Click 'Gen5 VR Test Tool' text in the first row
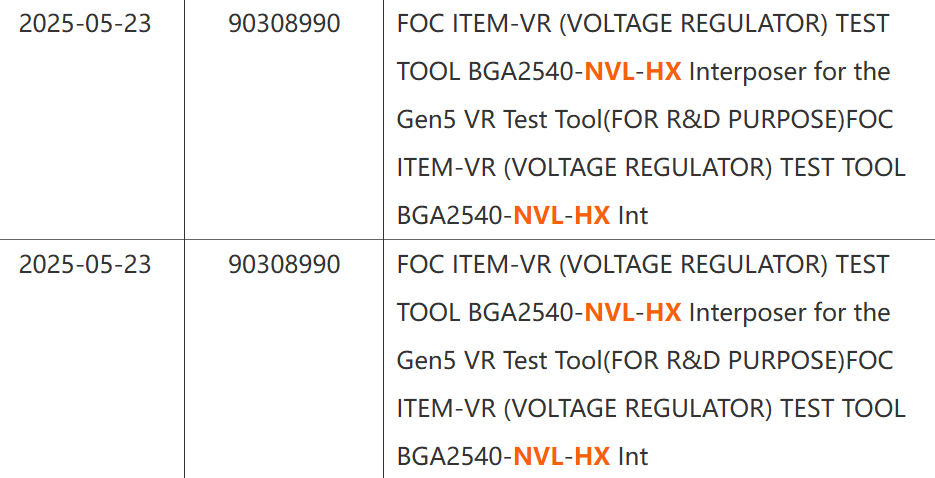 click(499, 120)
